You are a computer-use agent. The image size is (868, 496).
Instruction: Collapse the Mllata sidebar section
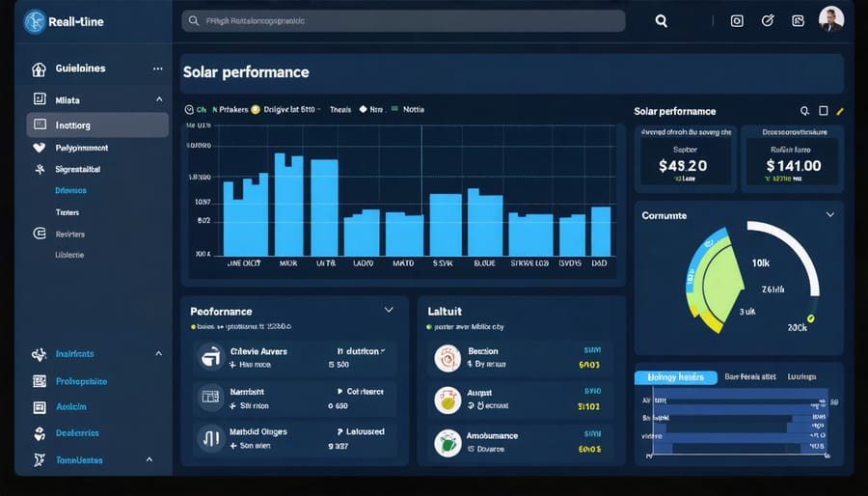click(x=158, y=98)
